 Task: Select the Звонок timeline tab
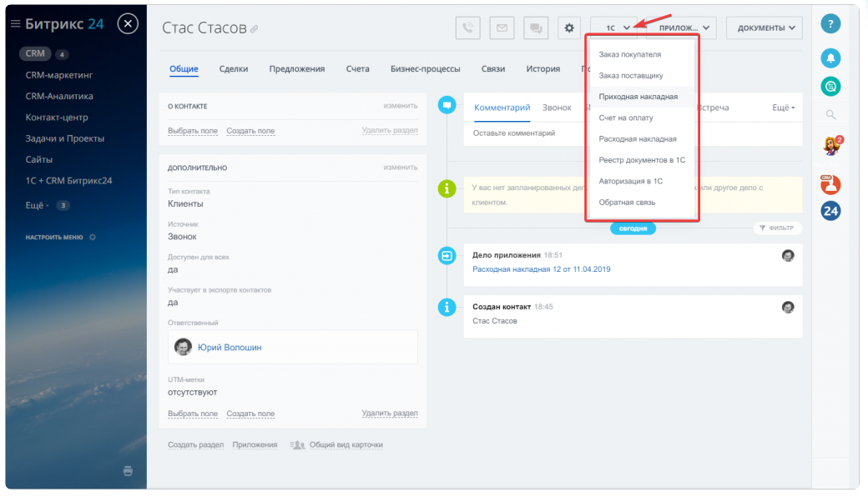pos(557,108)
